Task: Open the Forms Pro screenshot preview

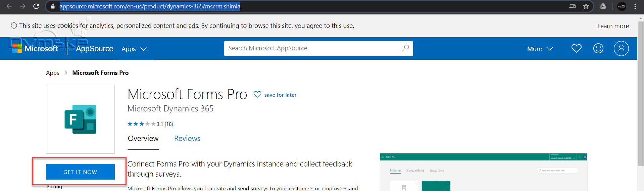Action: coord(484,172)
